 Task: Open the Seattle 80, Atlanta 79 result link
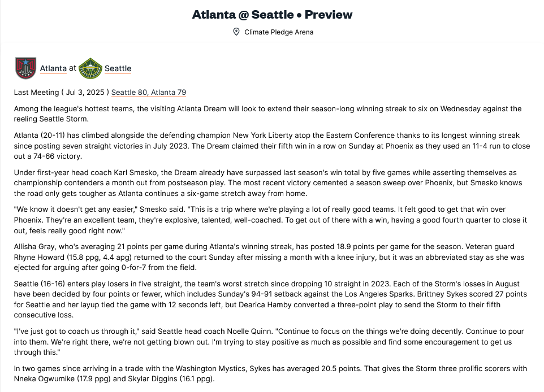click(149, 93)
